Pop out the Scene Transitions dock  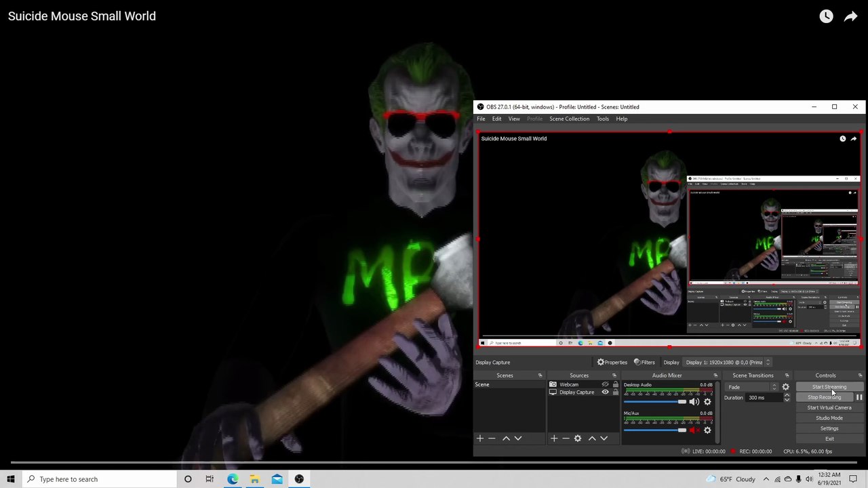point(787,375)
